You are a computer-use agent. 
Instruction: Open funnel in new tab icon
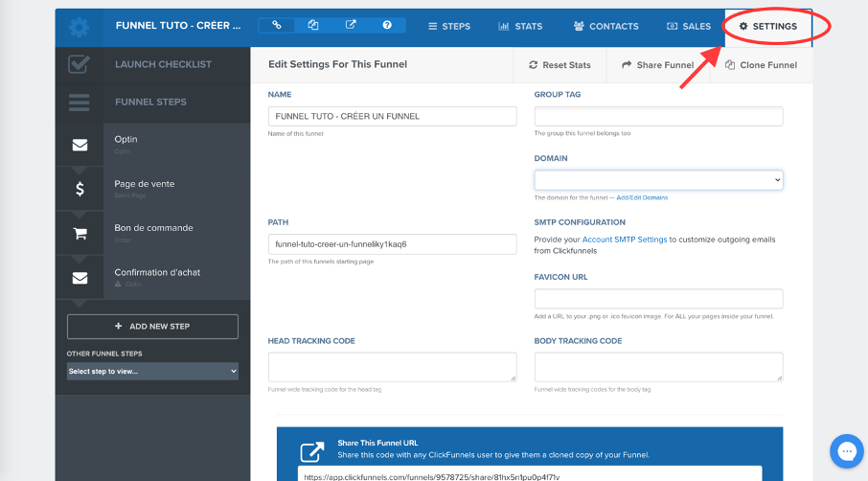(x=351, y=25)
